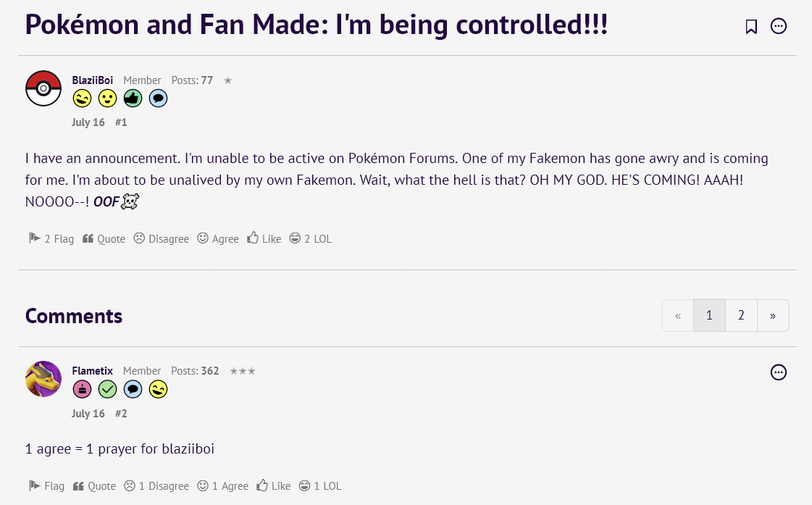Screen dimensions: 812x505
Task: Flag Flametix's comment
Action: (46, 486)
